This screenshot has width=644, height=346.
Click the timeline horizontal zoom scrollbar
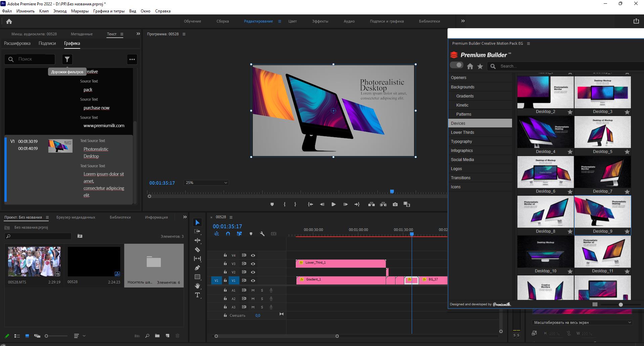click(x=277, y=336)
